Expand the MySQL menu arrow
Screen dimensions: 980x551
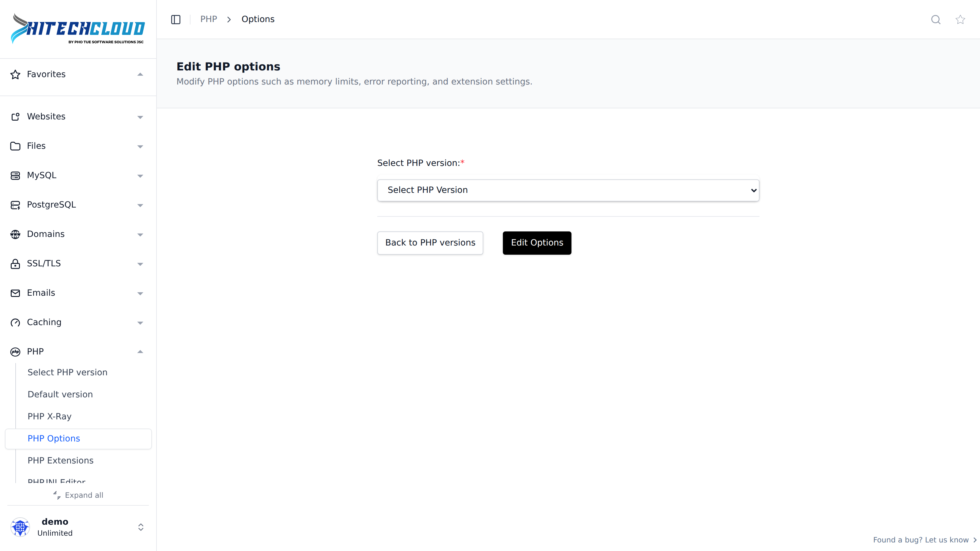140,176
